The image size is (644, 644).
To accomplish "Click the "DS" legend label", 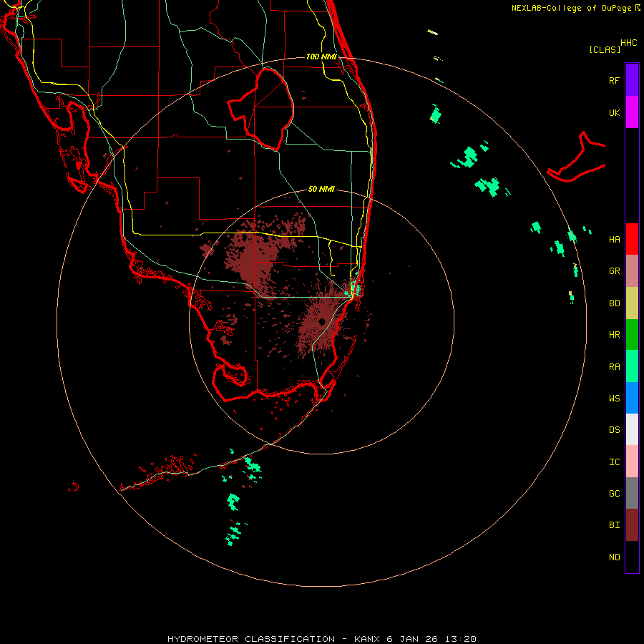I will [614, 430].
